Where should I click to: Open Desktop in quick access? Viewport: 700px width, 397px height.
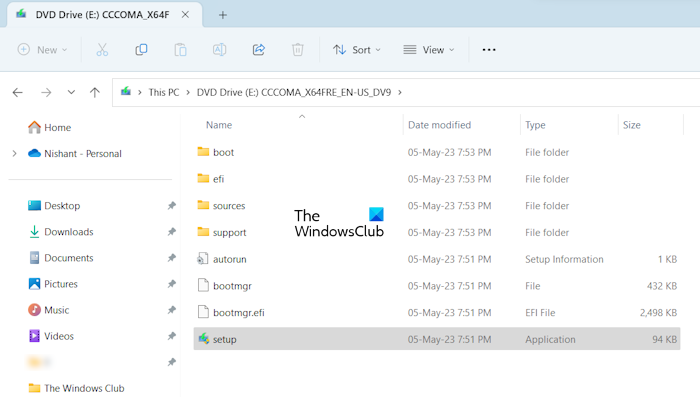[54, 206]
